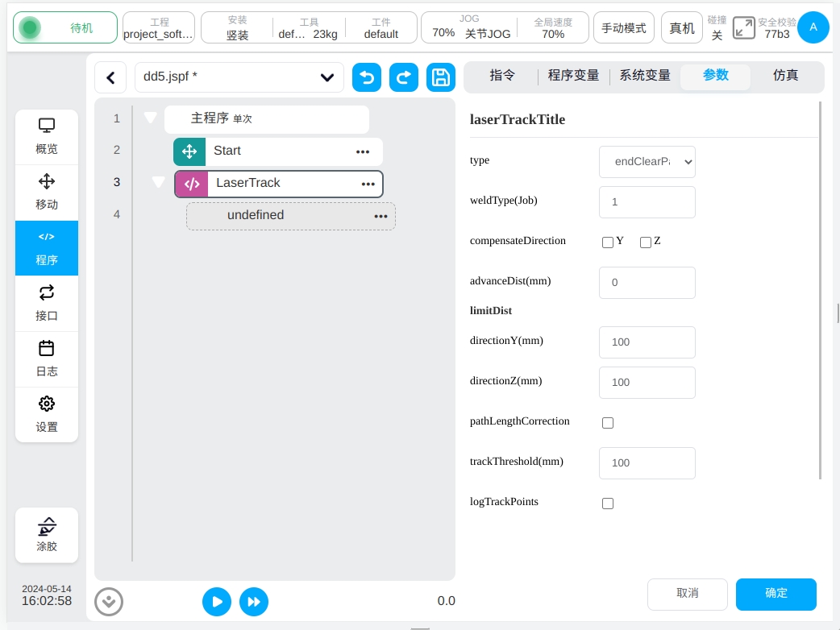The height and width of the screenshot is (630, 840).
Task: Open the 设置 settings sidebar item
Action: (x=47, y=414)
